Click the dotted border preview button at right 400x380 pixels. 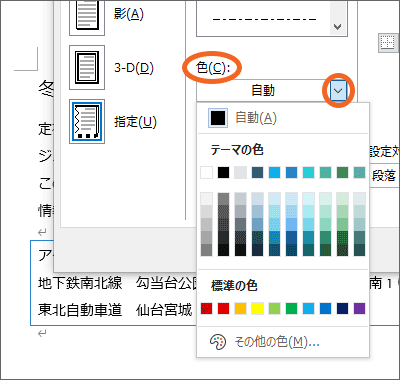389,43
